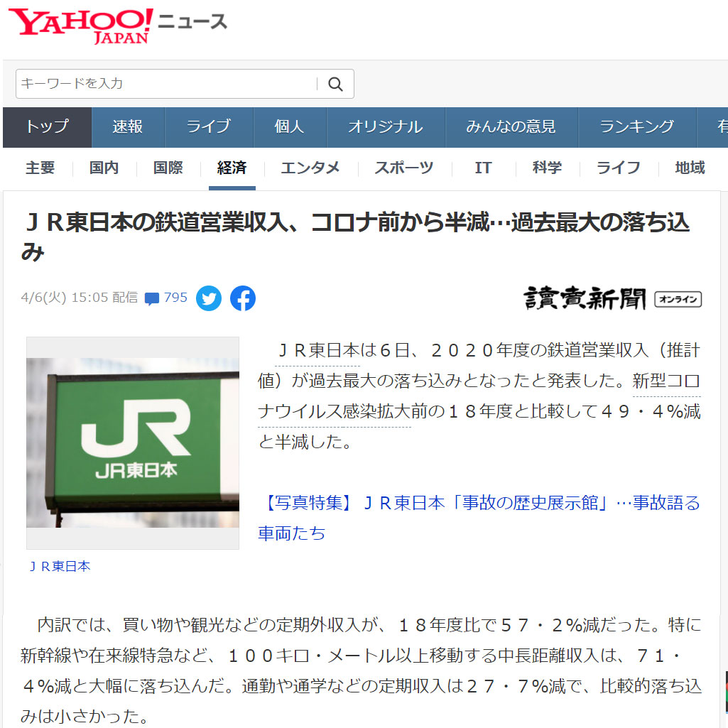
Task: Open the ランキング tab
Action: [637, 126]
